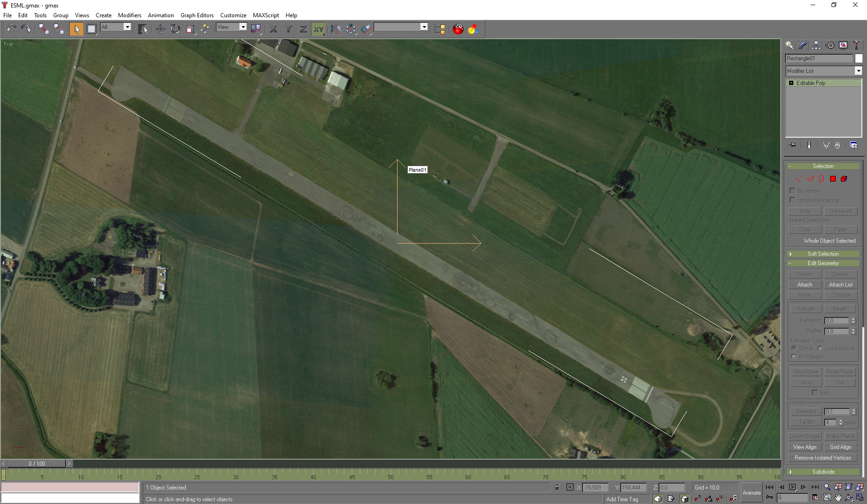Viewport: 867px width, 504px height.
Task: Open the Select by Name list
Action: click(x=143, y=29)
